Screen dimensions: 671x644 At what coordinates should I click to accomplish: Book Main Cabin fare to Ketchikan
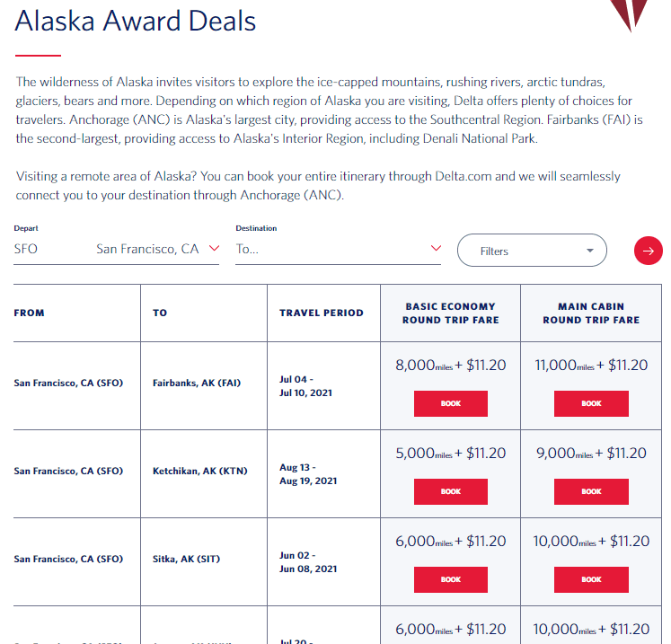591,491
